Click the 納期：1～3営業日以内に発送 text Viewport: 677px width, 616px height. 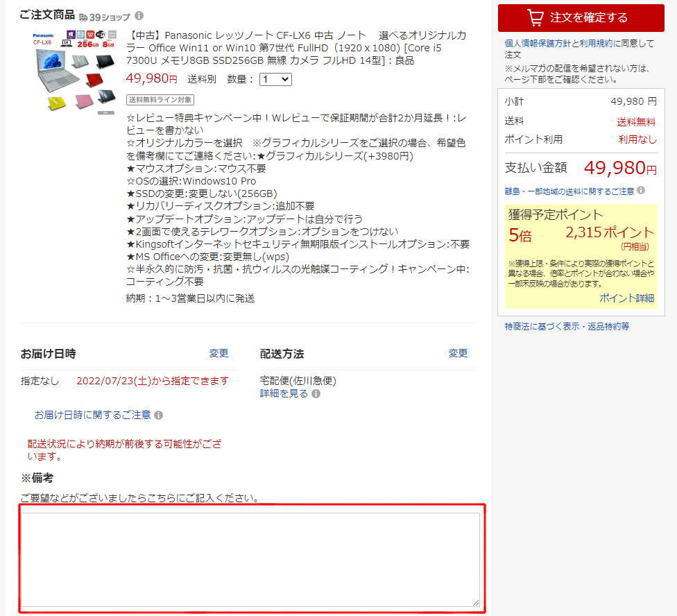point(190,298)
